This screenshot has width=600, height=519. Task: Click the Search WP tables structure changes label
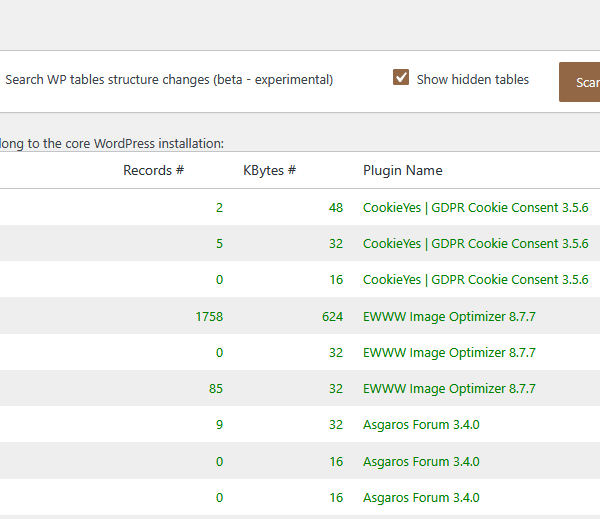169,80
